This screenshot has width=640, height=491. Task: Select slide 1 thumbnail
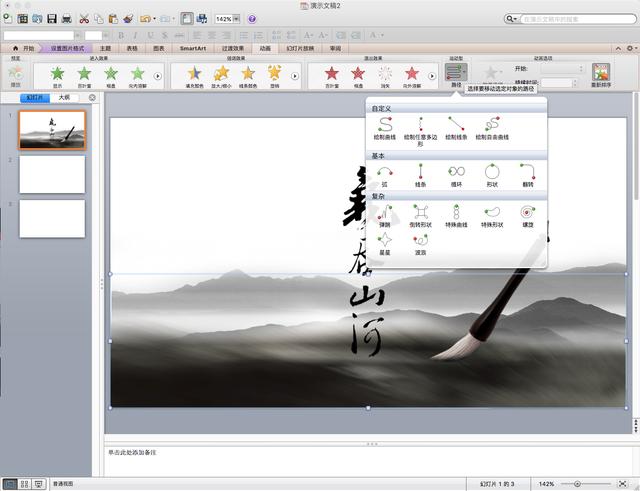(x=52, y=130)
